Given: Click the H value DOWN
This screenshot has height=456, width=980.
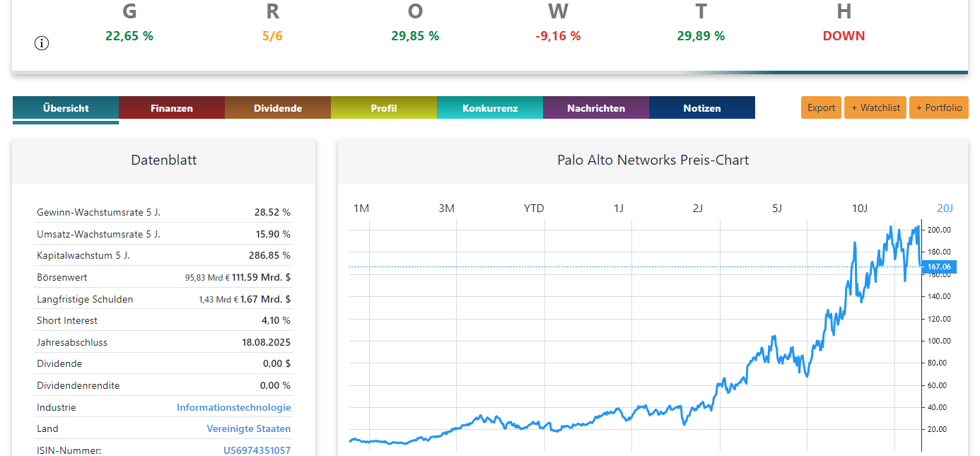Looking at the screenshot, I should coord(844,36).
